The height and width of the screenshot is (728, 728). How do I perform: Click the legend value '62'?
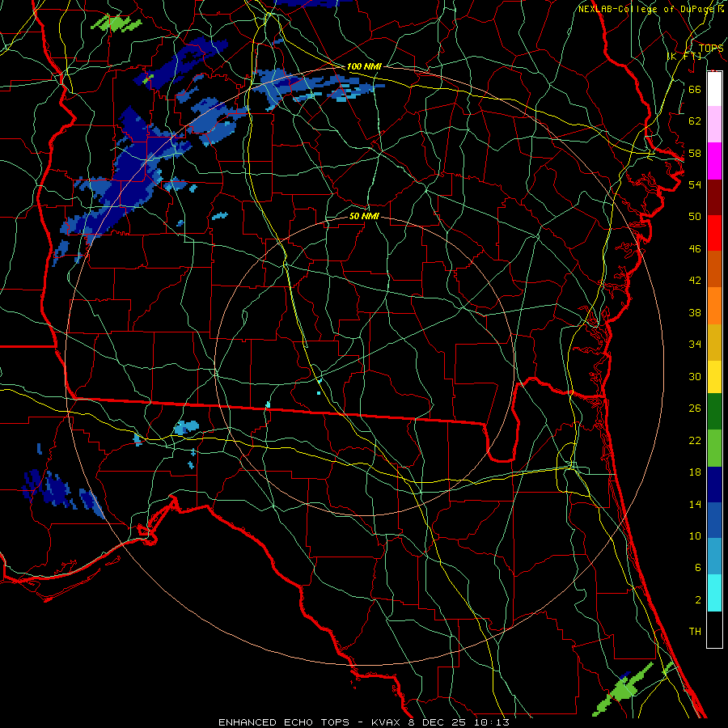(695, 121)
